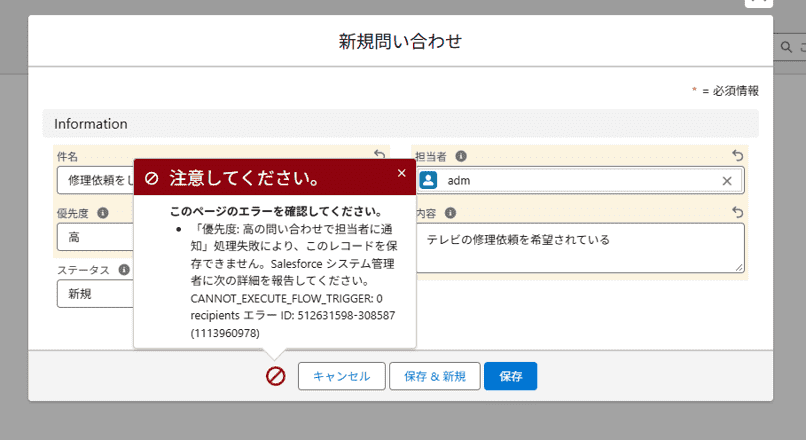This screenshot has height=440, width=806.
Task: Show info tooltip for 優先度
Action: [x=103, y=213]
